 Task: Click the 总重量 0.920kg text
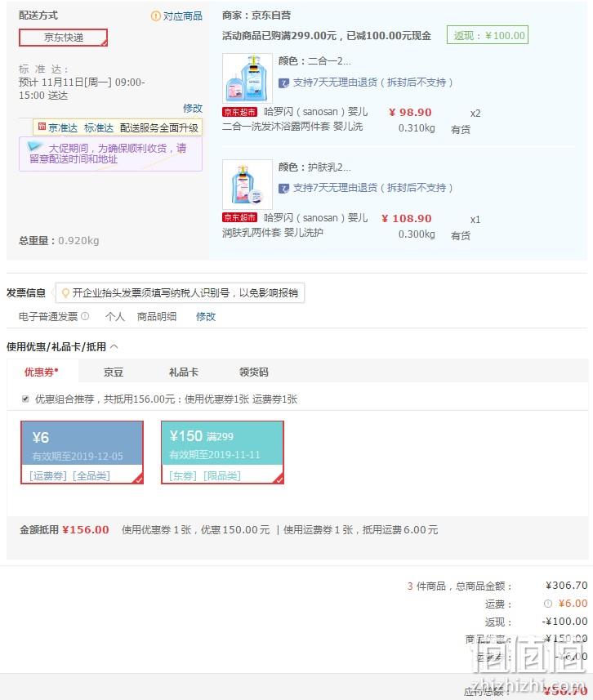[x=59, y=241]
